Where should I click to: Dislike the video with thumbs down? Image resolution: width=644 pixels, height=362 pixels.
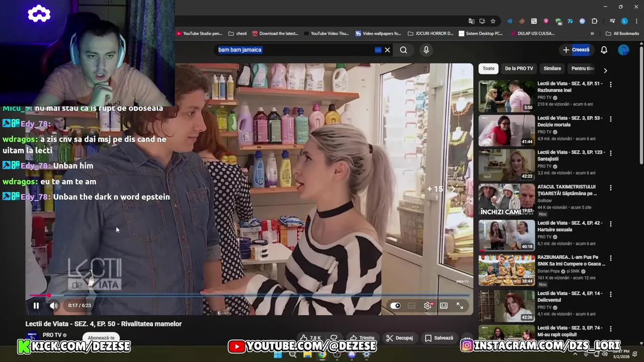334,338
